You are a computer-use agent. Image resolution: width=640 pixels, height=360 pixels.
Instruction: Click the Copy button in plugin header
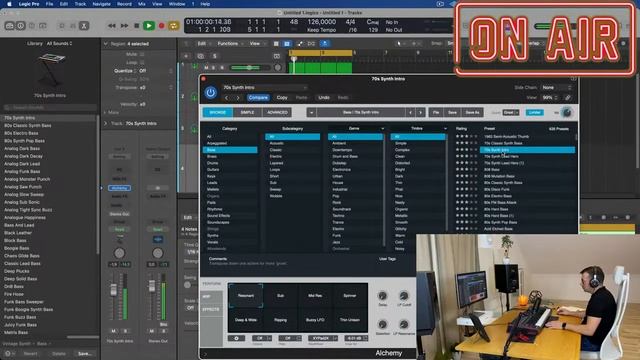point(282,98)
